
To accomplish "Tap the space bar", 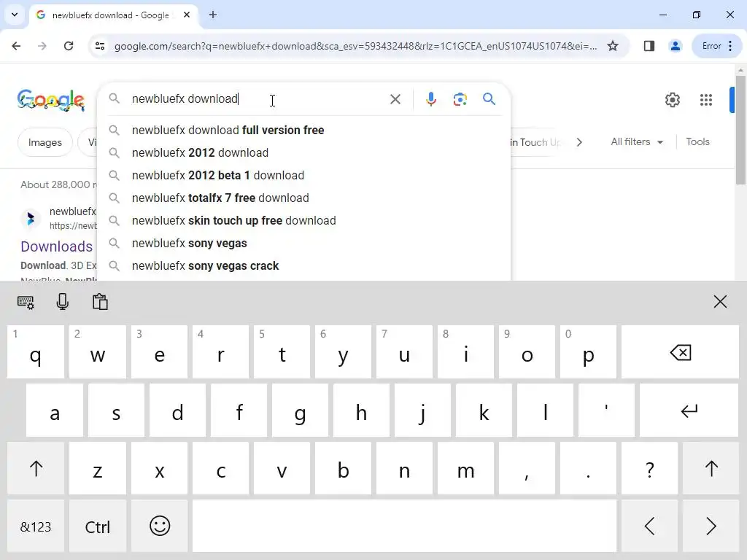I will tap(404, 526).
